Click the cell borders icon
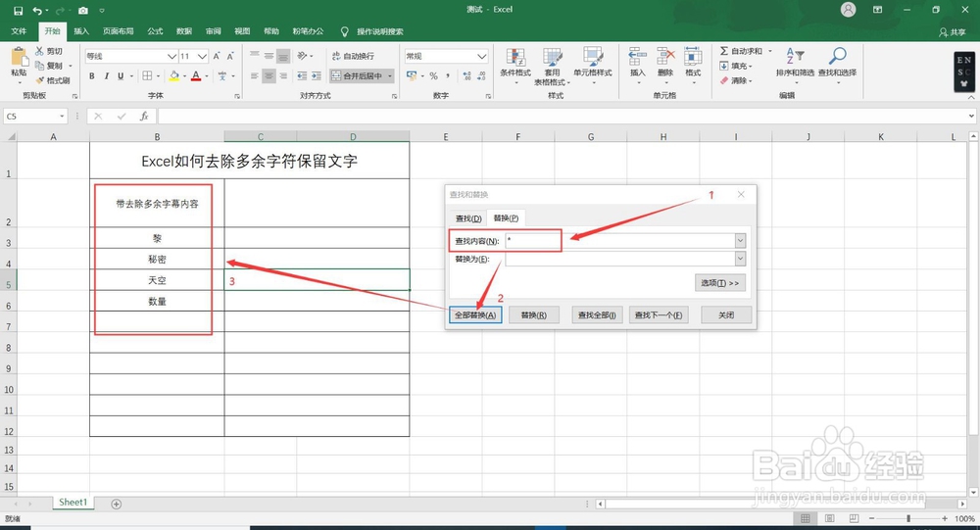Image resolution: width=980 pixels, height=530 pixels. pos(148,75)
